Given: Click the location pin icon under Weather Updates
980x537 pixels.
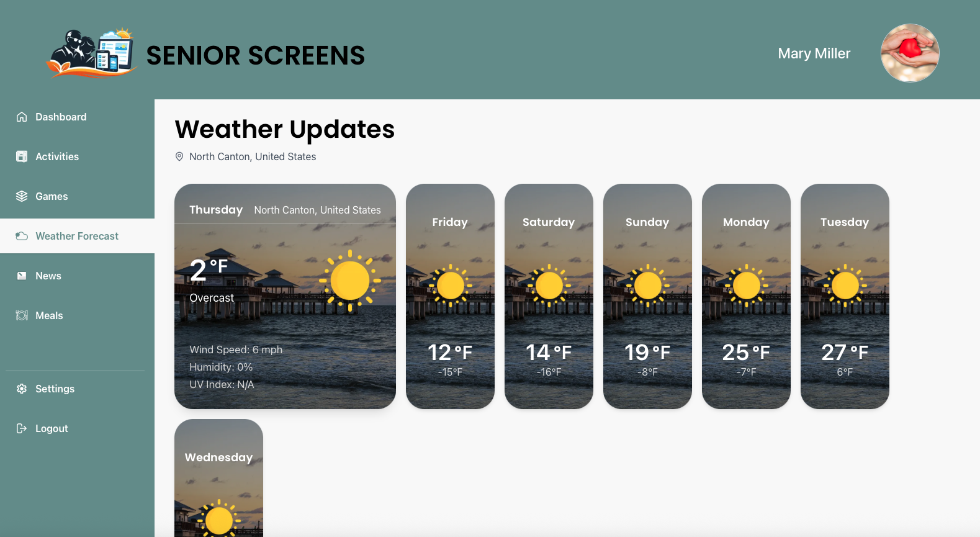Looking at the screenshot, I should [x=179, y=156].
